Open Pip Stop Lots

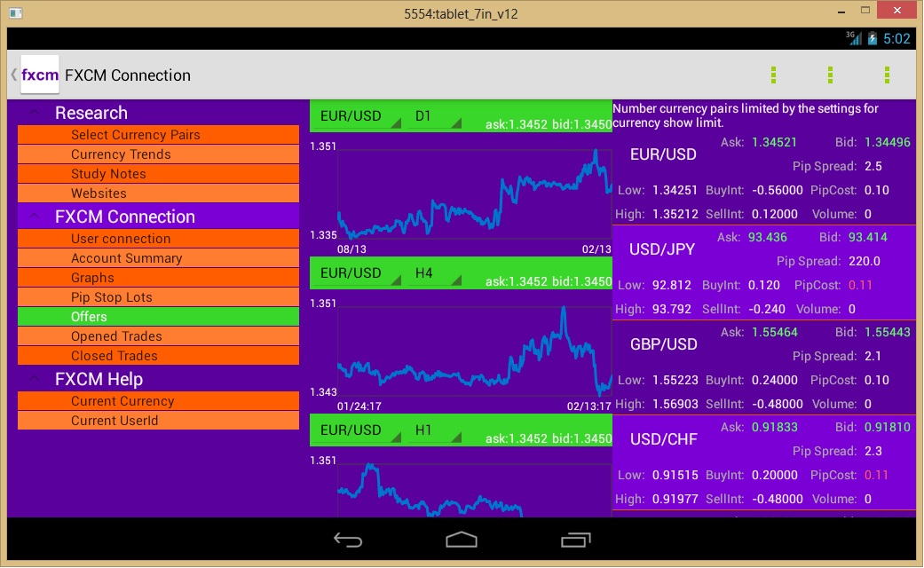pyautogui.click(x=159, y=297)
